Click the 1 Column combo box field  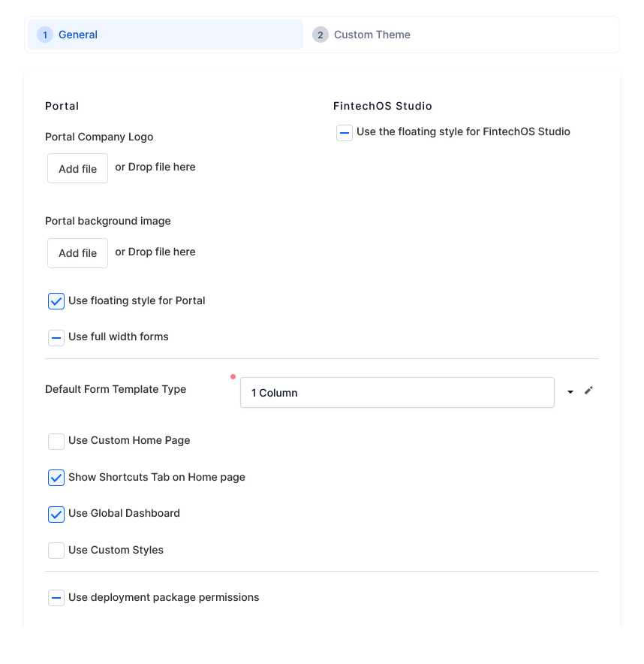(x=396, y=393)
